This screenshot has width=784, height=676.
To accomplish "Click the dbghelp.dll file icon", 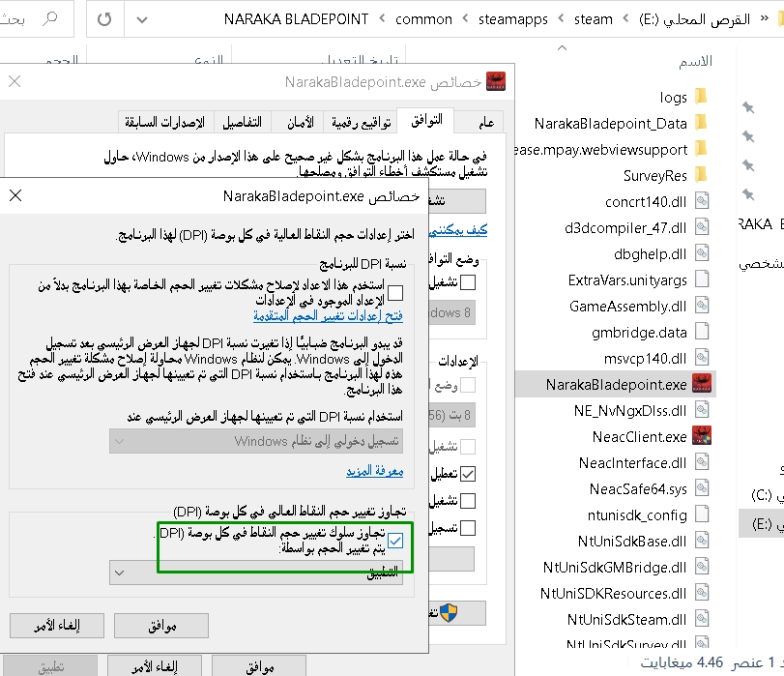I will coord(702,252).
